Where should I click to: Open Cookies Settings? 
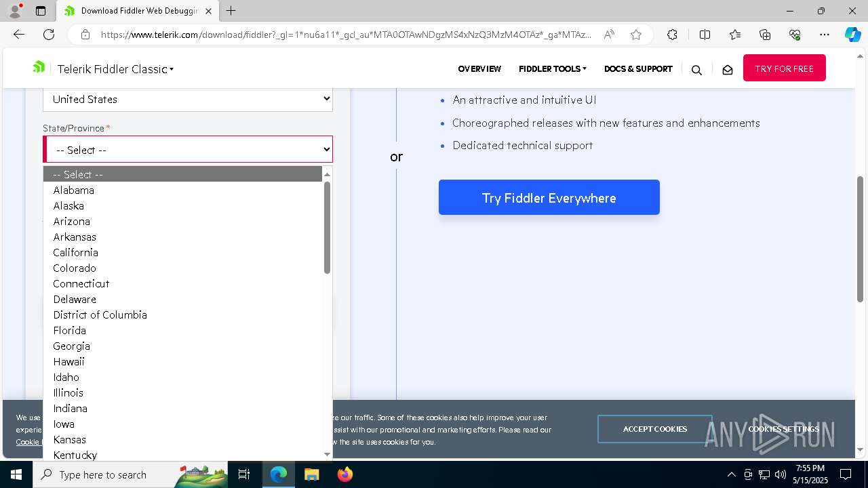tap(784, 429)
